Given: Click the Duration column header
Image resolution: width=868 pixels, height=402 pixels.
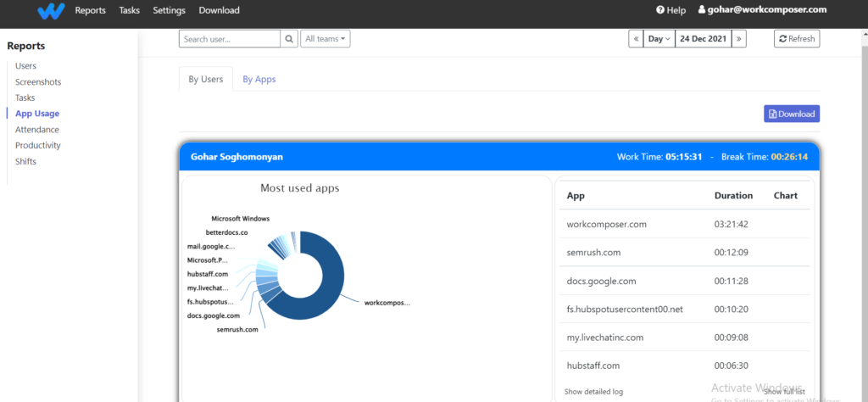Looking at the screenshot, I should coord(733,195).
